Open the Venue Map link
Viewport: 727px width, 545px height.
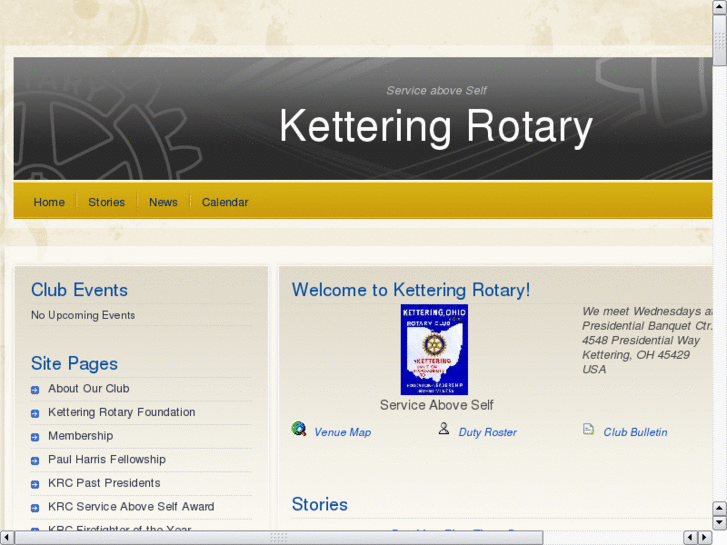(343, 432)
